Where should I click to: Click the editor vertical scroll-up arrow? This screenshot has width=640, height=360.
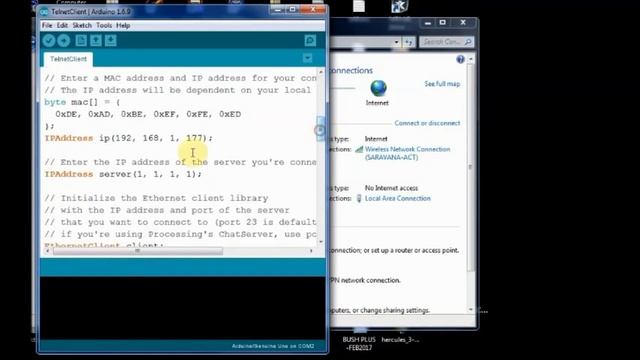(x=321, y=72)
